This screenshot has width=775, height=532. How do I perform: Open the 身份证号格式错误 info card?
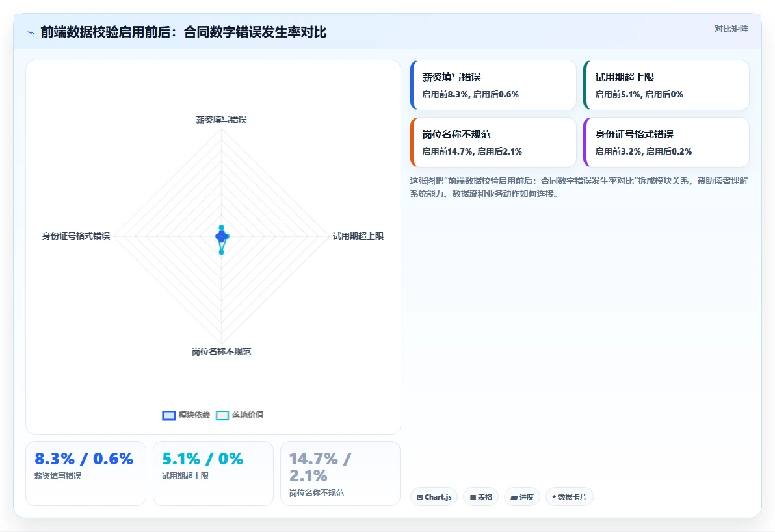click(666, 142)
